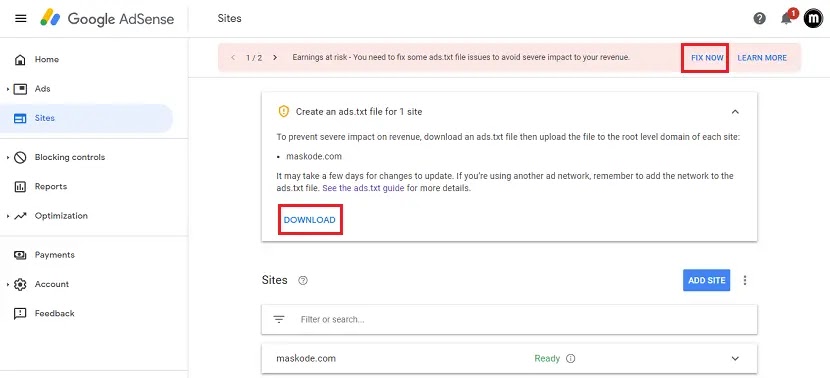Viewport: 830px width, 378px height.
Task: Click the '1 / 2' alert counter
Action: pos(254,57)
